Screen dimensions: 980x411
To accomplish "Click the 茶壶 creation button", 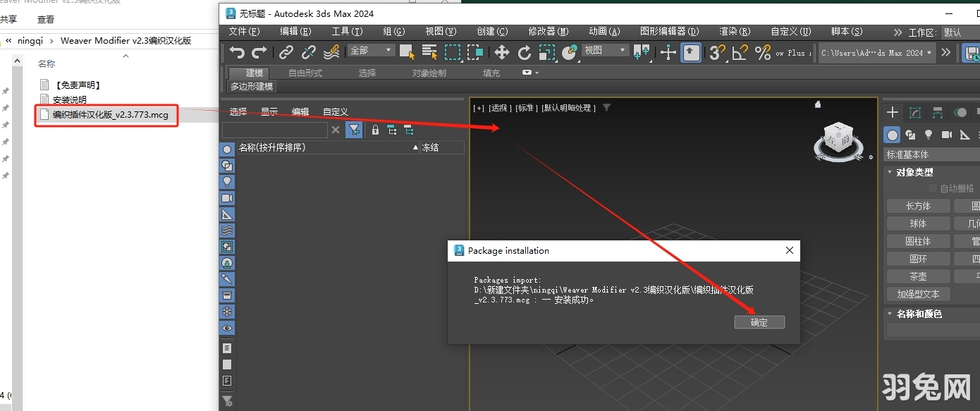I will pyautogui.click(x=917, y=276).
